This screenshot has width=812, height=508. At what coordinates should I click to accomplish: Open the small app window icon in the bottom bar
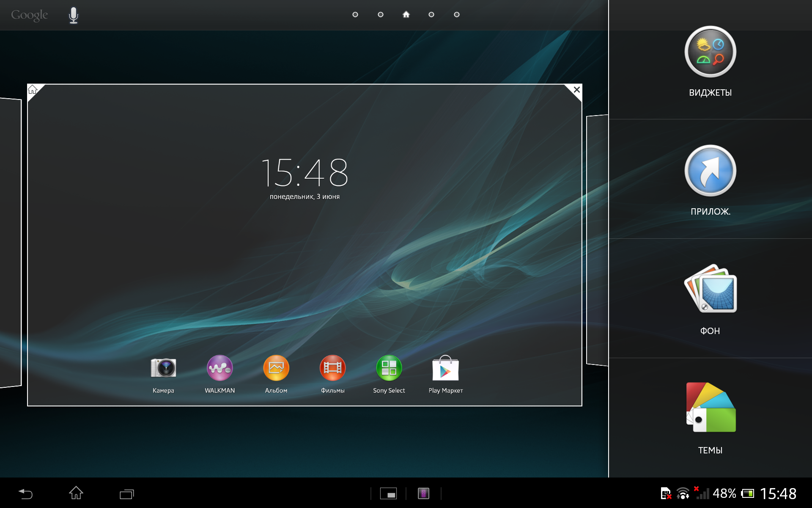point(388,494)
